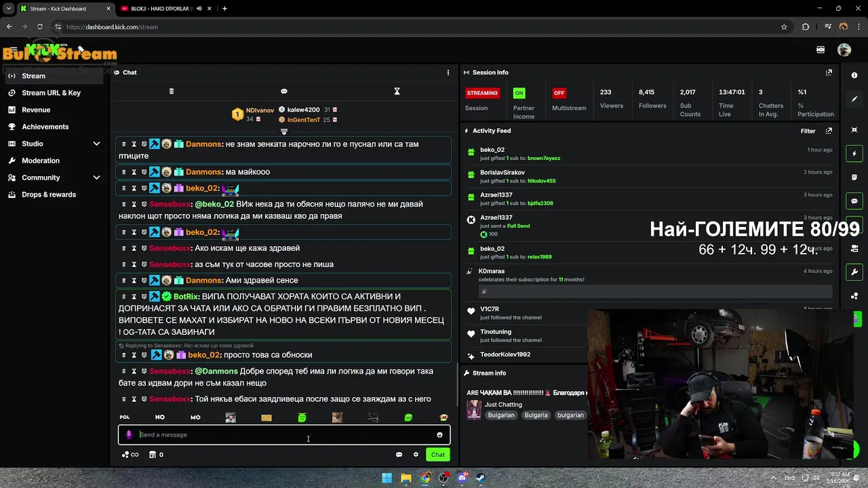Click kalew4200 in gift leaderboard
The height and width of the screenshot is (488, 868).
tap(303, 110)
